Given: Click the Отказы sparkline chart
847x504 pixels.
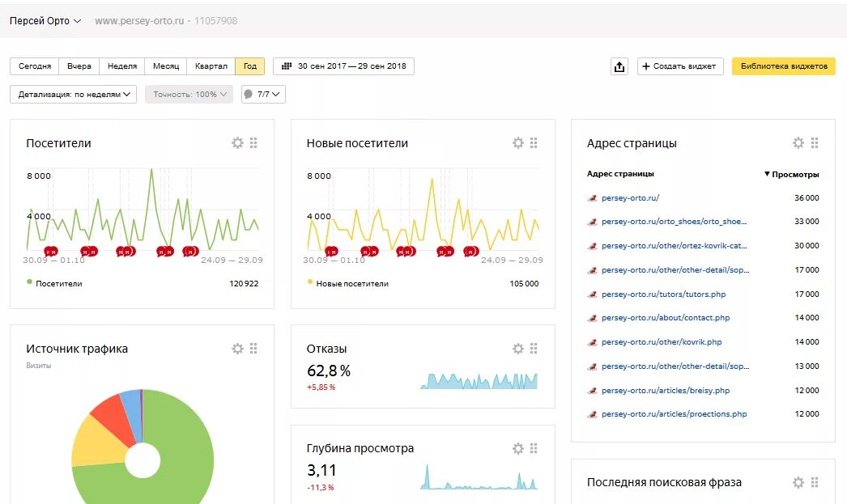Looking at the screenshot, I should 479,381.
